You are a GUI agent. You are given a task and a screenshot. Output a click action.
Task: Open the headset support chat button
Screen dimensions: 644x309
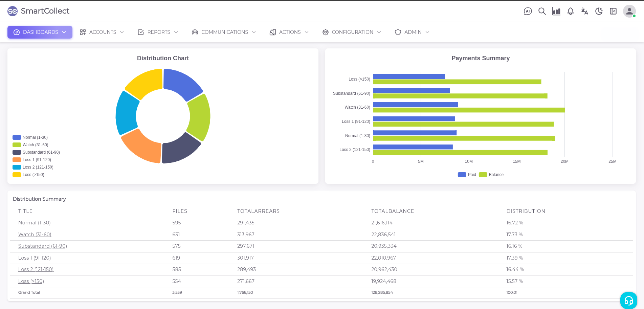(x=628, y=300)
